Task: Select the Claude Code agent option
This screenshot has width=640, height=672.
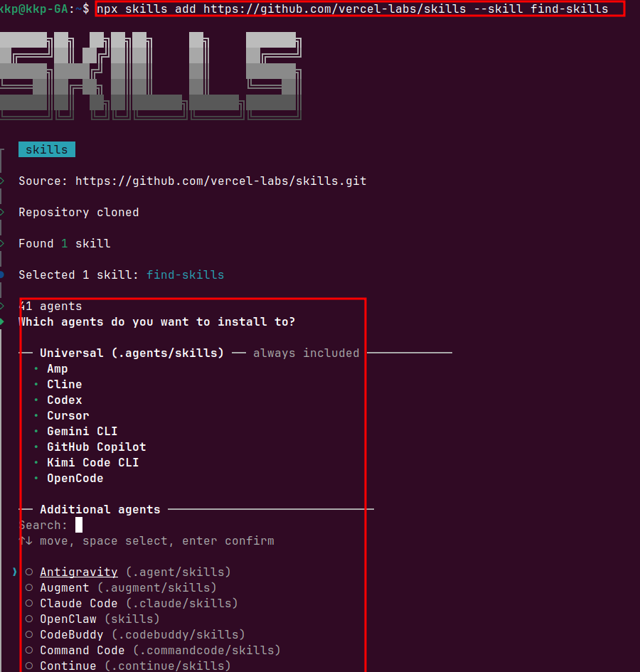Action: [29, 603]
